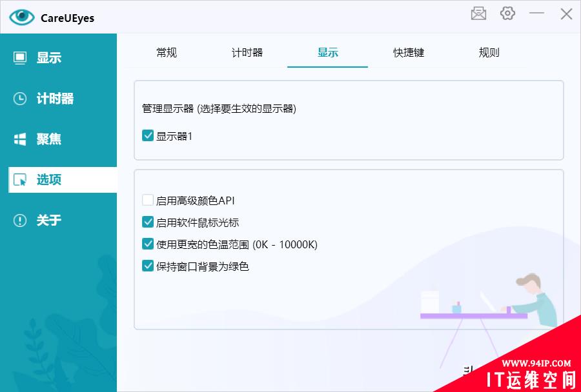The image size is (581, 392).
Task: Click the exclamation icon beside 关于
Action: click(19, 220)
